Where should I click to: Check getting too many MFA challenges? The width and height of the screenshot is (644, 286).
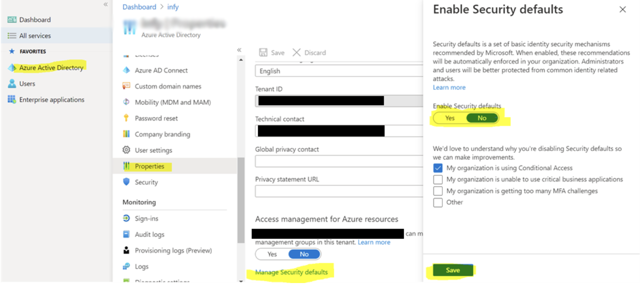(x=438, y=191)
